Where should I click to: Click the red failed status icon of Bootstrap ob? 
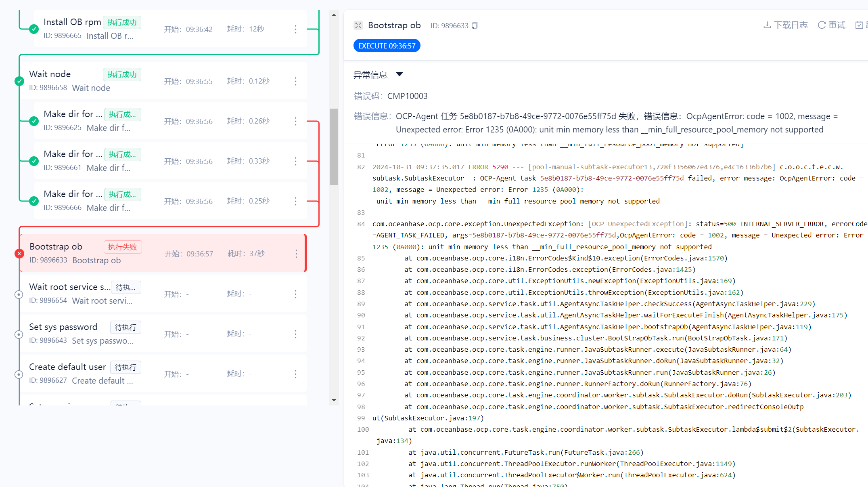tap(19, 254)
